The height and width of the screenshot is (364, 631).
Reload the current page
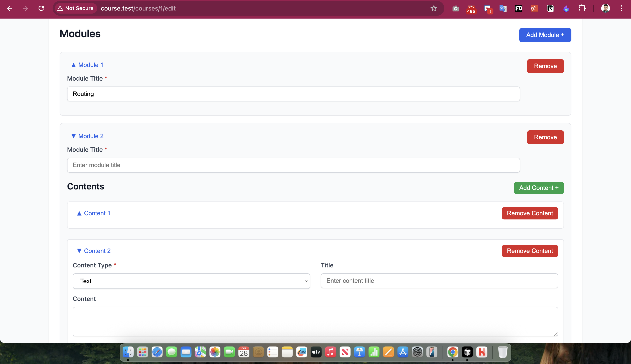pyautogui.click(x=41, y=8)
